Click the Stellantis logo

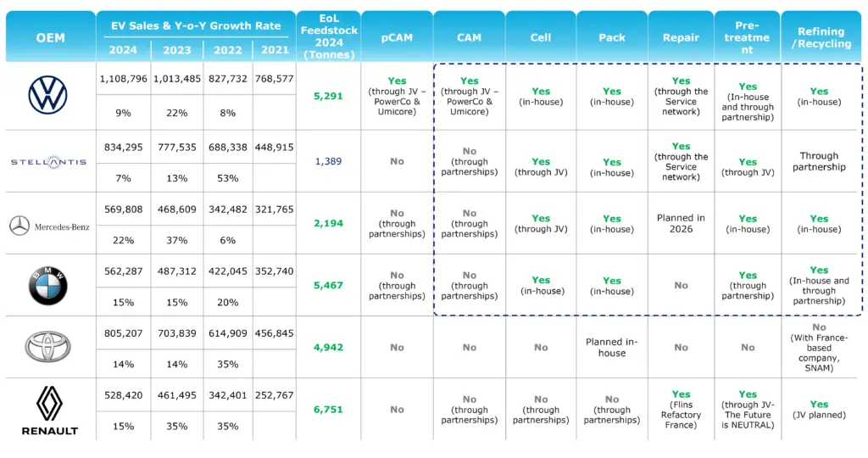[x=48, y=162]
